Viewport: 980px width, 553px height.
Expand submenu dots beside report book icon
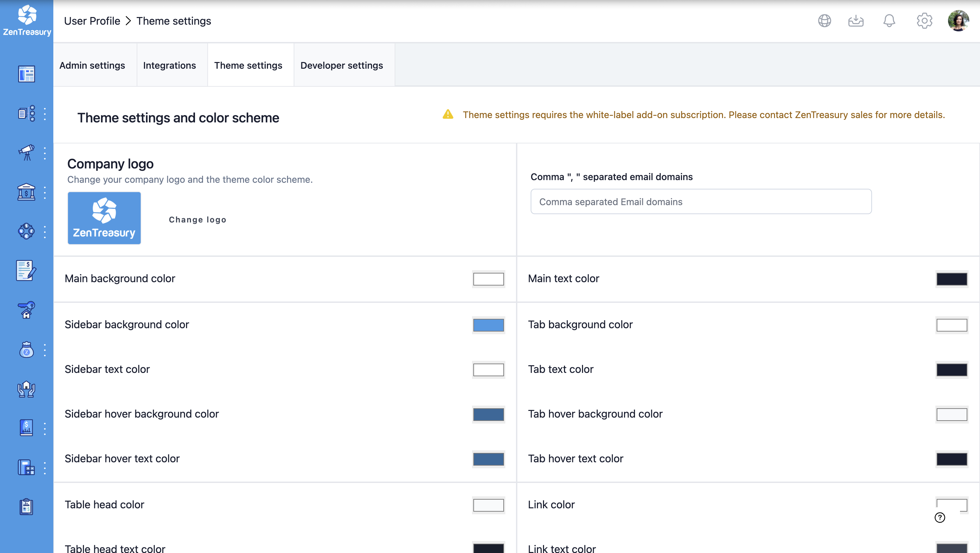coord(45,428)
